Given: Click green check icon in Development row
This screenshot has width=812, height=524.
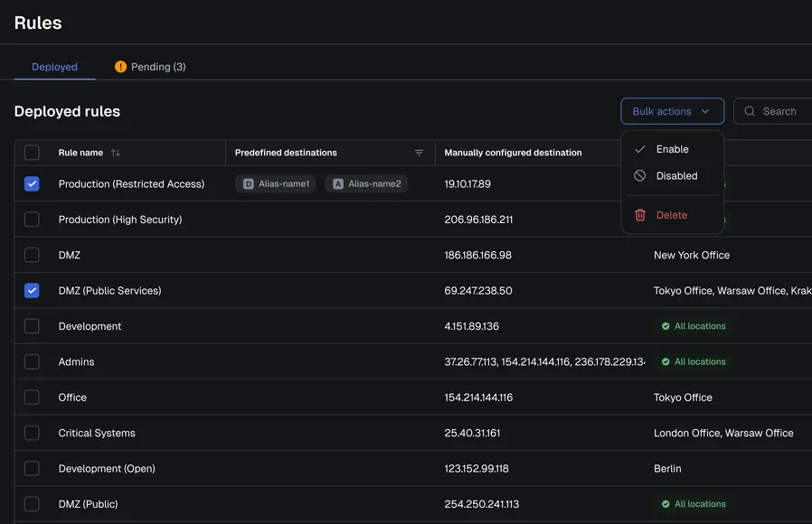Looking at the screenshot, I should 666,326.
